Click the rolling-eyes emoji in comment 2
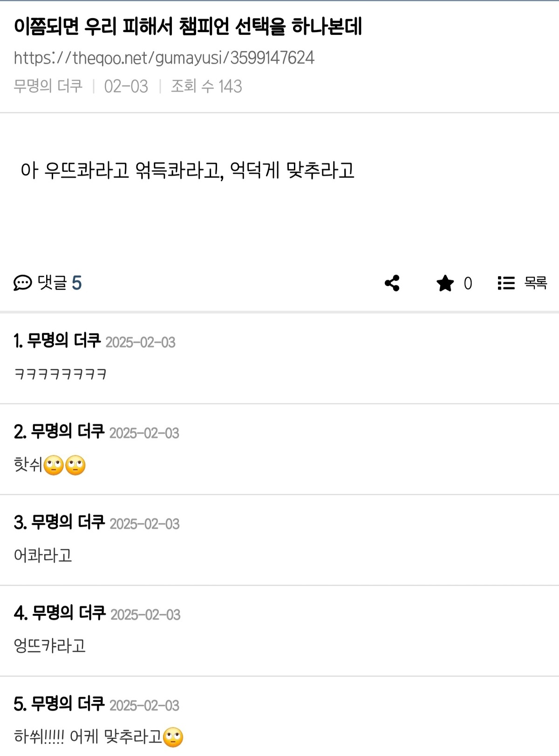This screenshot has width=559, height=756. [x=54, y=465]
